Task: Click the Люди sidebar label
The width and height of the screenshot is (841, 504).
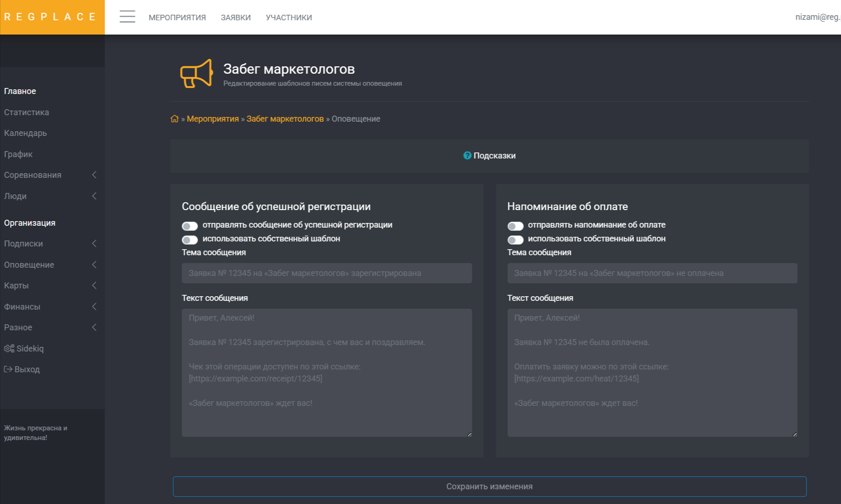Action: coord(15,196)
